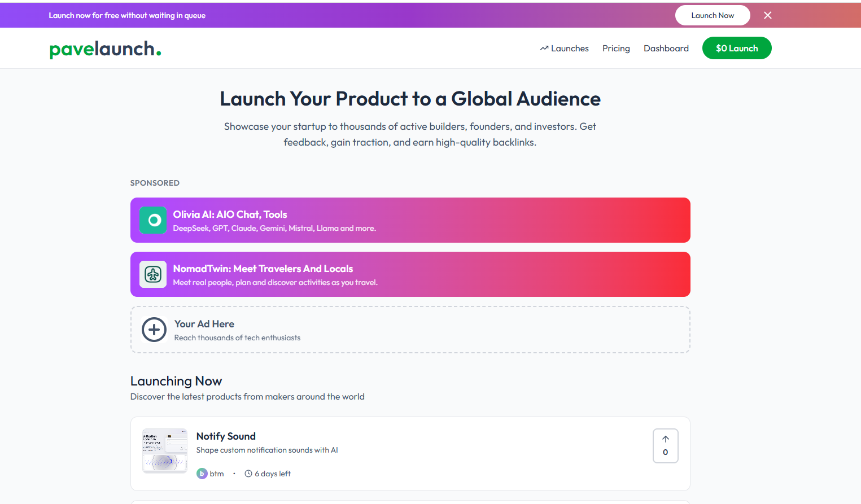Click the trending arrow icon beside Launches
Image resolution: width=861 pixels, height=504 pixels.
pyautogui.click(x=544, y=49)
